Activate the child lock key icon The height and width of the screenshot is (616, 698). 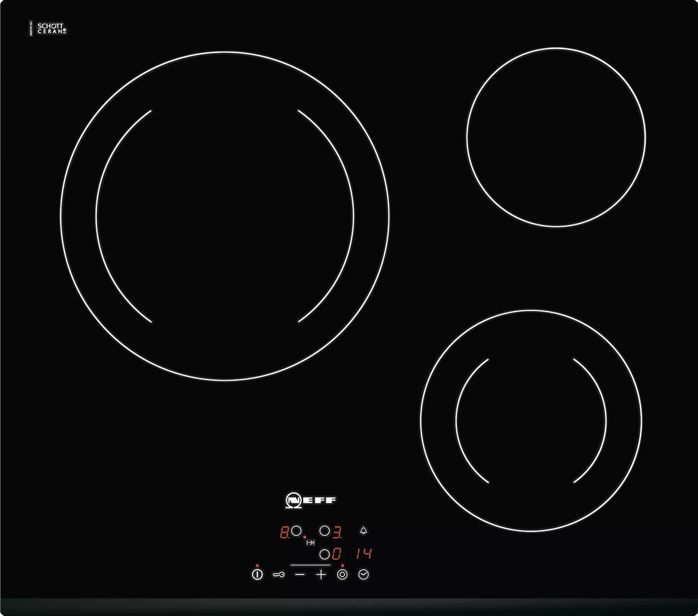[x=279, y=574]
